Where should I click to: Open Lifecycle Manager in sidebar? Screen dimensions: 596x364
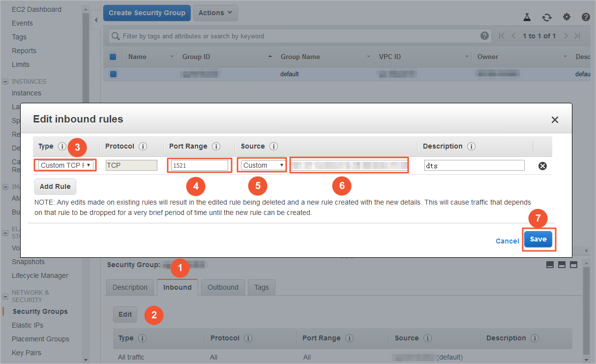pyautogui.click(x=40, y=275)
